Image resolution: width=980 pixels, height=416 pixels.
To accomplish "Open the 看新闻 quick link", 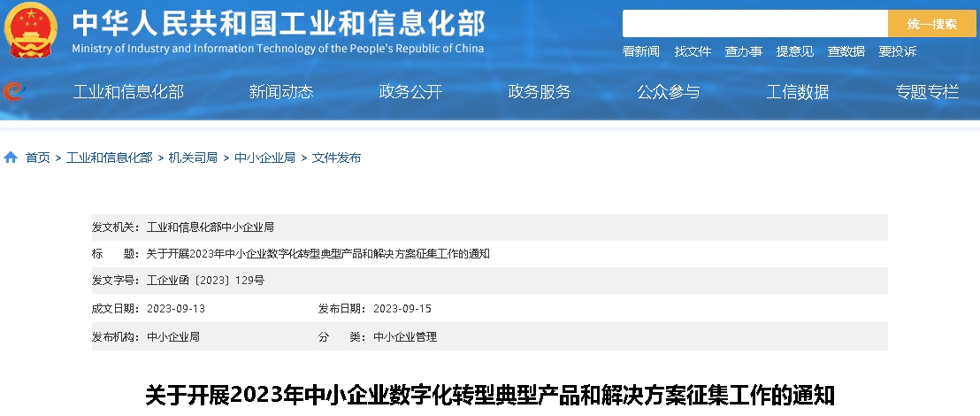I will 640,52.
